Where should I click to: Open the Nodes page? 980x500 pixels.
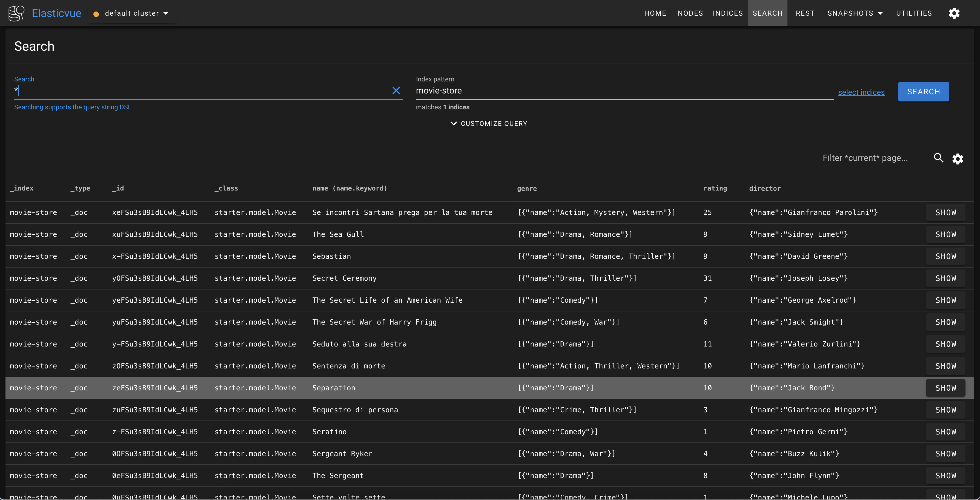coord(690,13)
